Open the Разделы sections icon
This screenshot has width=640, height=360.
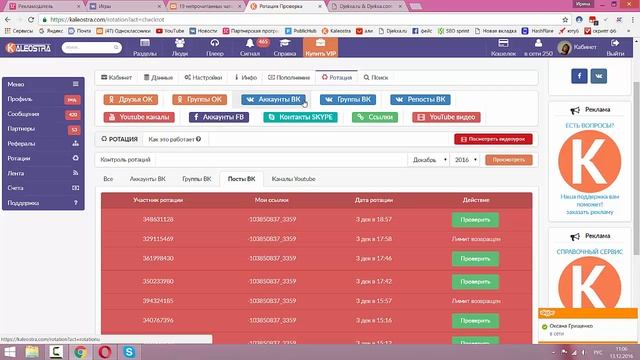pyautogui.click(x=145, y=47)
